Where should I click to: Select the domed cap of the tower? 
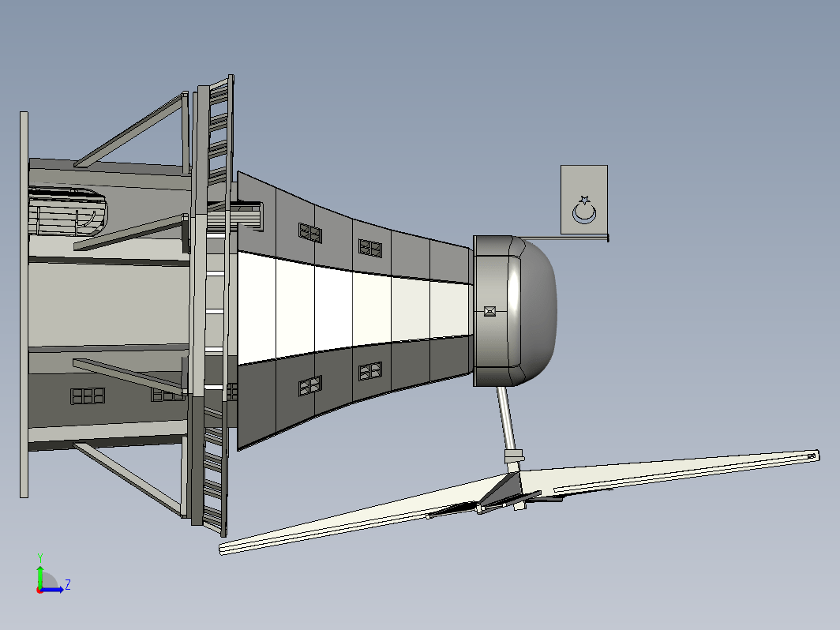516,311
